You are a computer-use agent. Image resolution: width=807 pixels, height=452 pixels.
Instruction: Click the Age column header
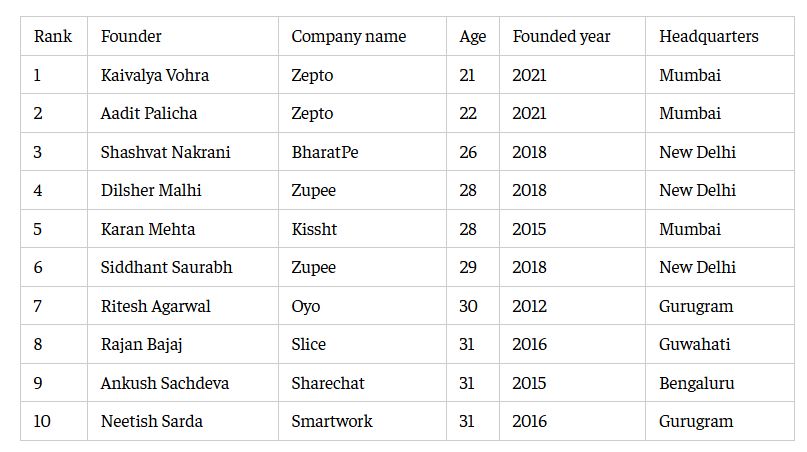pyautogui.click(x=472, y=37)
